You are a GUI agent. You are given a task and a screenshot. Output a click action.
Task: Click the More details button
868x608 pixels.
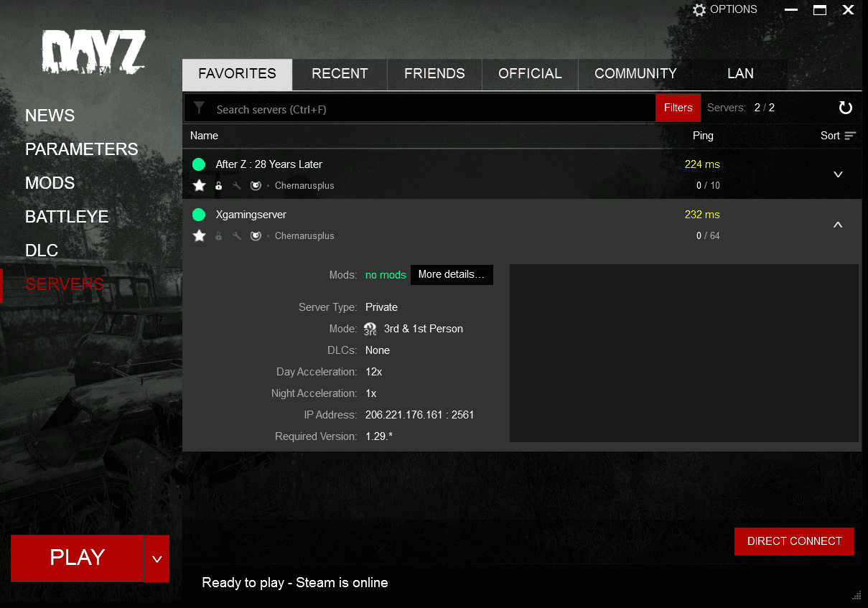(x=452, y=275)
